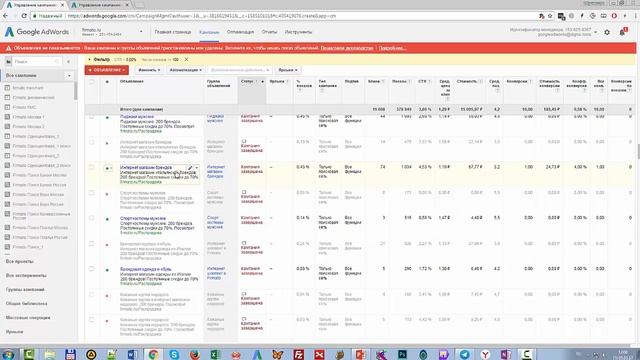640x360 pixels.
Task: Open Excel from the taskbar
Action: [216, 354]
